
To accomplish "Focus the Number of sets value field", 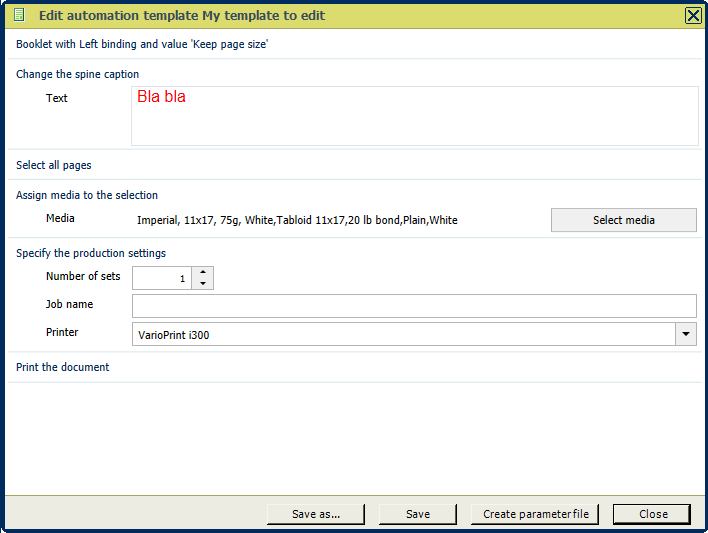I will coord(162,278).
